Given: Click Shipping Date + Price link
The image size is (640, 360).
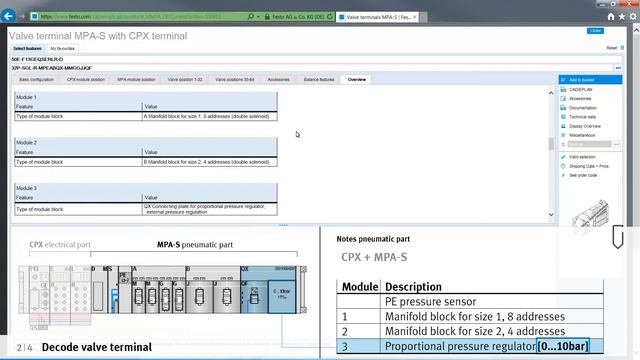Looking at the screenshot, I should coord(589,166).
